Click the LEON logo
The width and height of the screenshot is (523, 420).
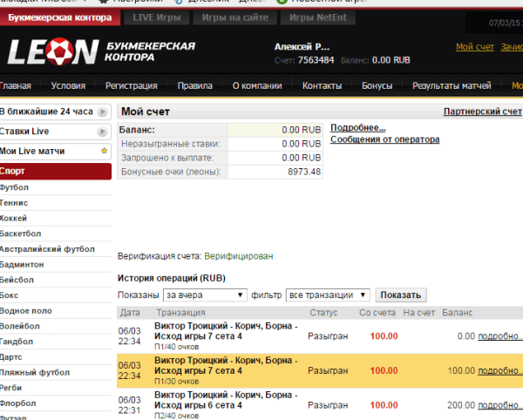pyautogui.click(x=53, y=51)
